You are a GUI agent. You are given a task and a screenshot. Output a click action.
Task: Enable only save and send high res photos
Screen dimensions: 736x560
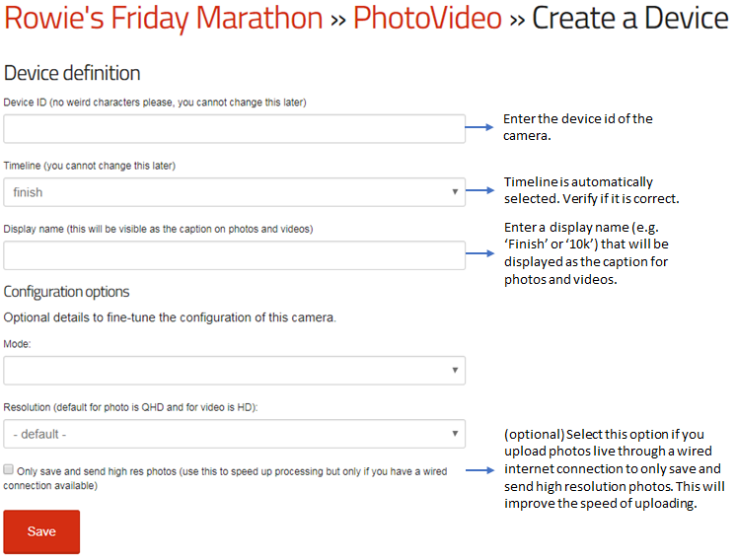[9, 469]
